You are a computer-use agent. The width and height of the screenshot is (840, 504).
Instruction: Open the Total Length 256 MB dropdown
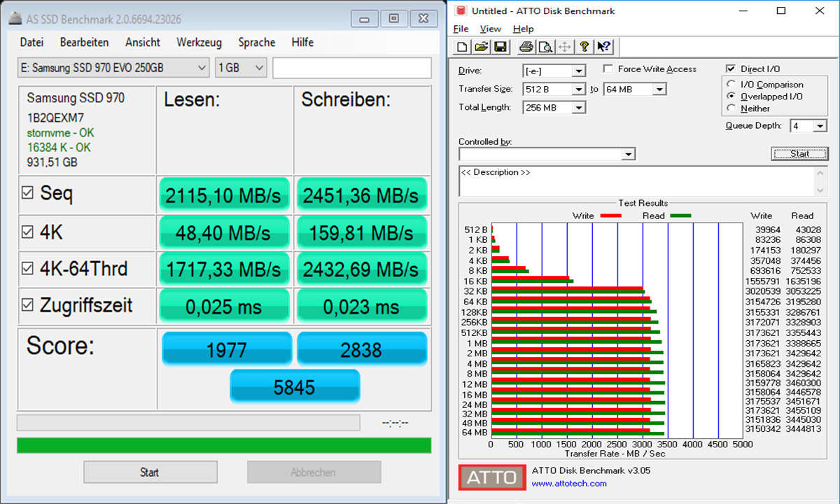554,107
